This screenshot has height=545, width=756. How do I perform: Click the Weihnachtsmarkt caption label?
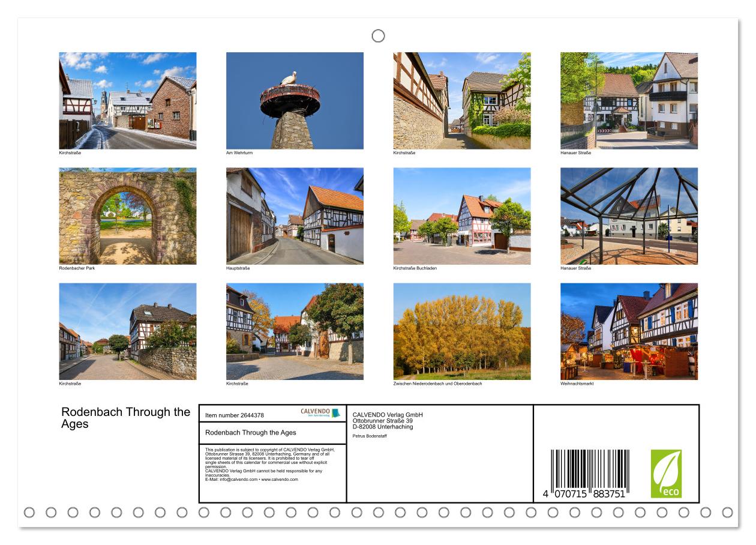point(577,384)
